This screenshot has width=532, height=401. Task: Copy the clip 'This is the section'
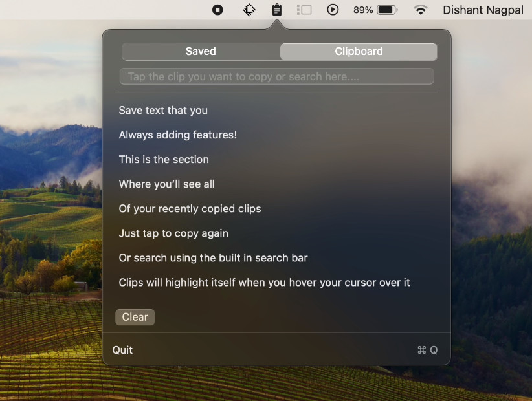click(164, 160)
